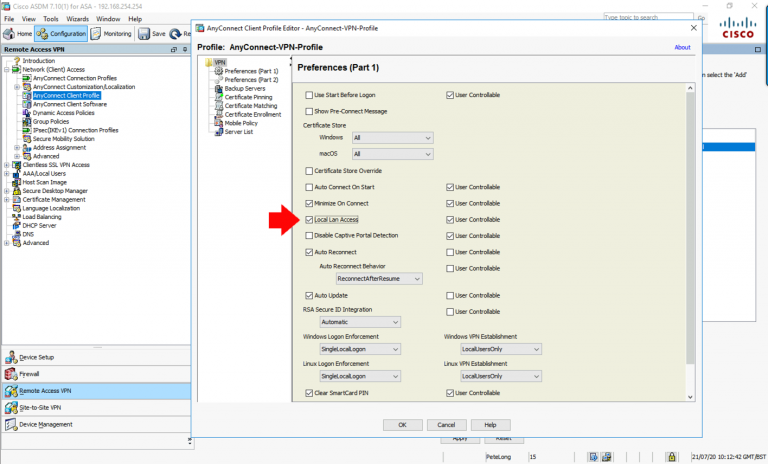Open Device Management section icon

click(x=11, y=424)
